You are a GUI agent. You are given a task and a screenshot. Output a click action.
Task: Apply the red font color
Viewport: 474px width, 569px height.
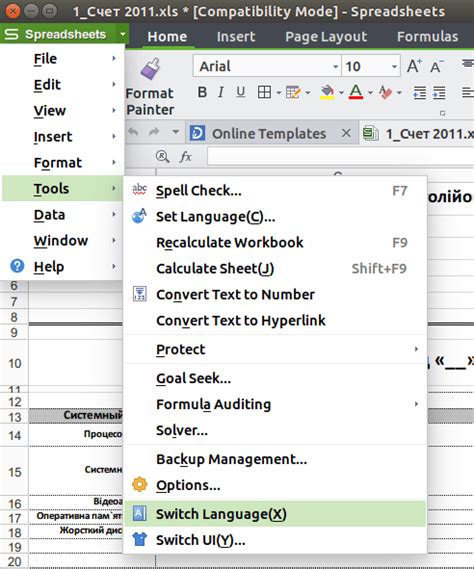pyautogui.click(x=356, y=92)
